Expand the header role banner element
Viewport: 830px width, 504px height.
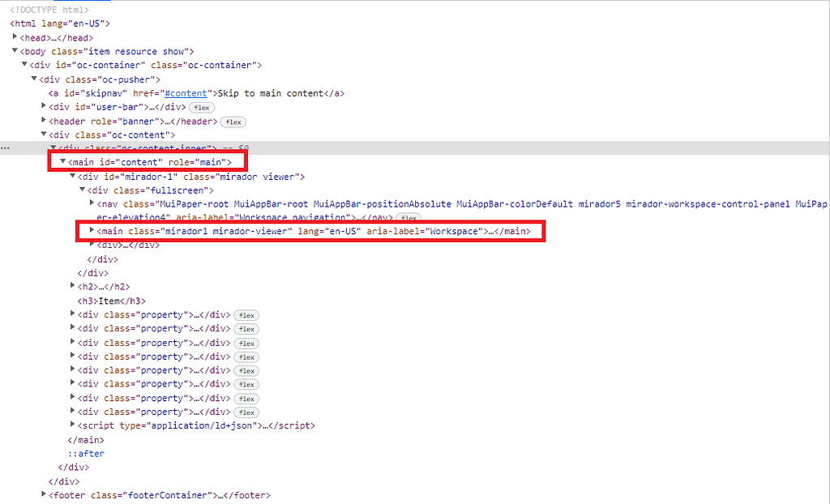44,122
